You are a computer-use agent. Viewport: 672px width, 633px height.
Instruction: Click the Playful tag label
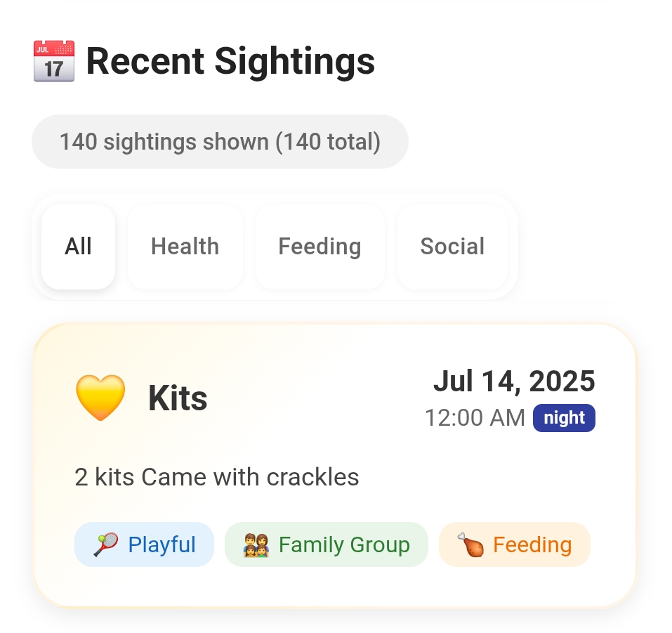click(162, 544)
